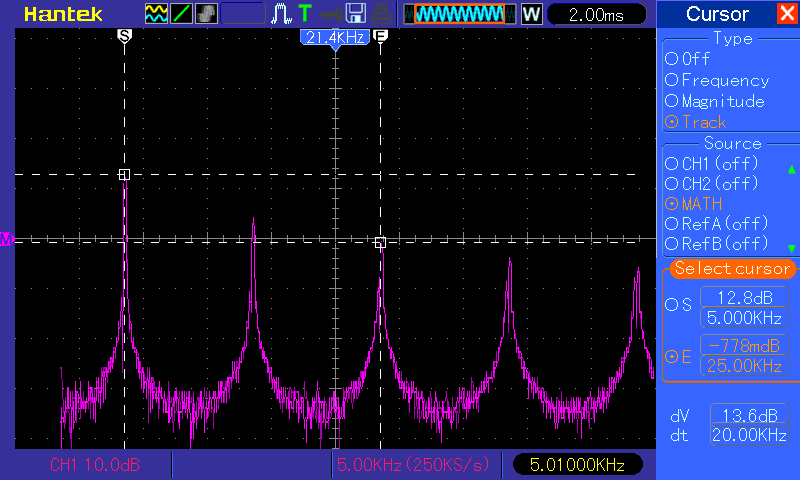Click the green diagonal line icon
Image resolution: width=800 pixels, height=480 pixels.
click(x=181, y=14)
